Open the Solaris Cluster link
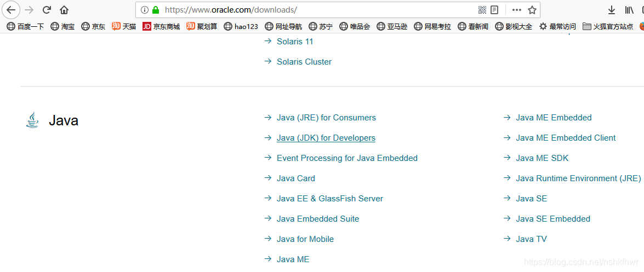The image size is (644, 272). pos(304,62)
